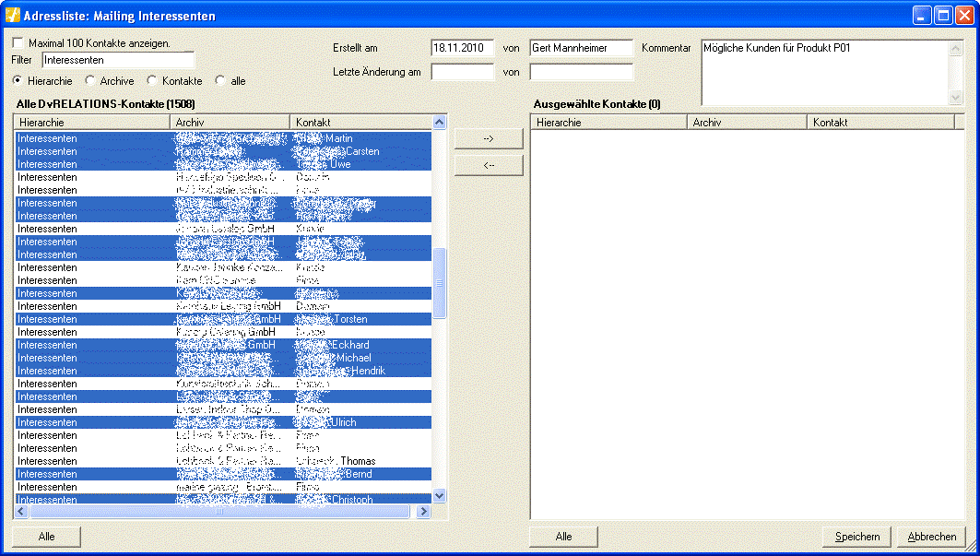Select the Kontakte radio button
This screenshot has width=980, height=556.
[152, 80]
